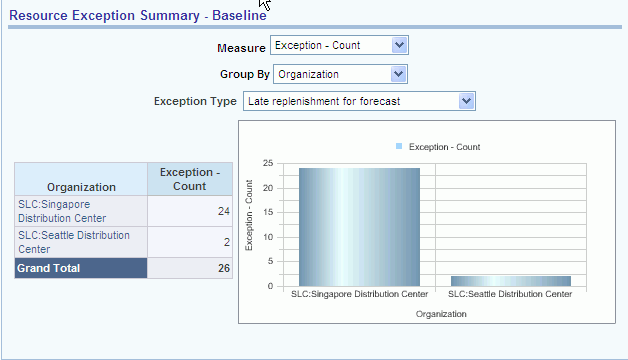
Task: Click the Organization column header
Action: point(81,179)
